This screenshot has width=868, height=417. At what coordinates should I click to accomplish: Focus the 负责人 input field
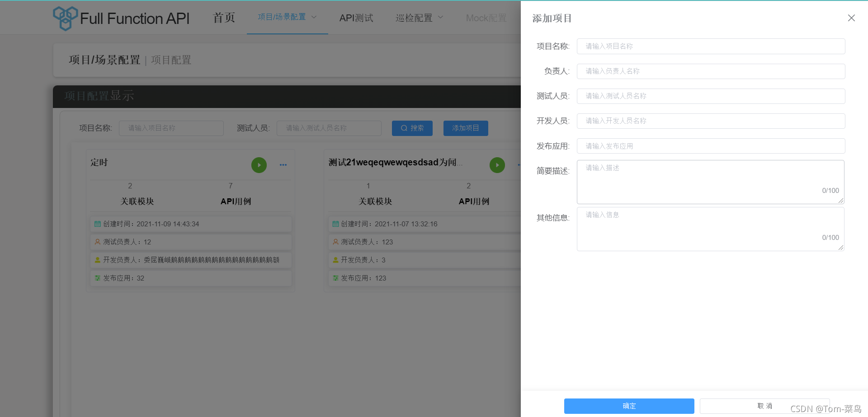(x=711, y=71)
